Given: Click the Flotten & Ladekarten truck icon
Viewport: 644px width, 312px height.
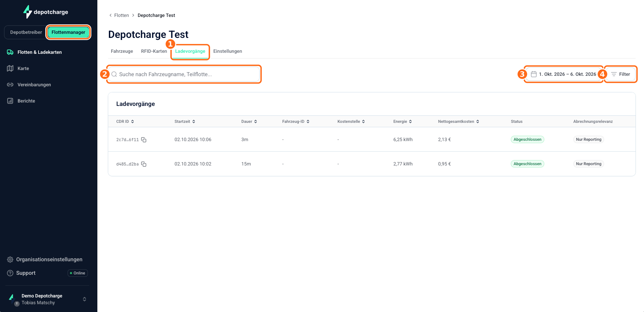Looking at the screenshot, I should 10,52.
